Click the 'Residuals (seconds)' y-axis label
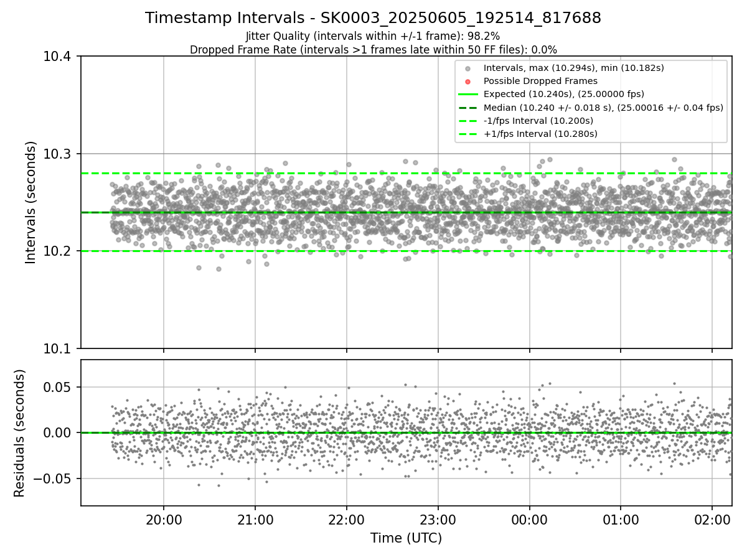 (19, 433)
